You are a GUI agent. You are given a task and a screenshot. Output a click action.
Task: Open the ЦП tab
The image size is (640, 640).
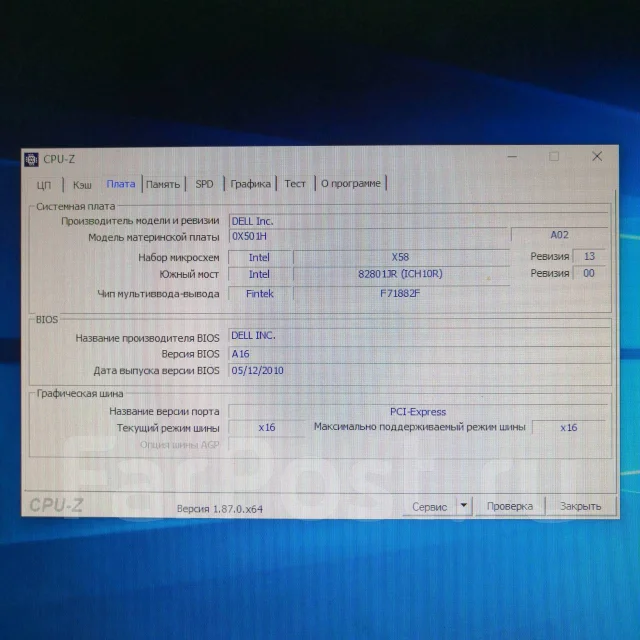coord(44,185)
